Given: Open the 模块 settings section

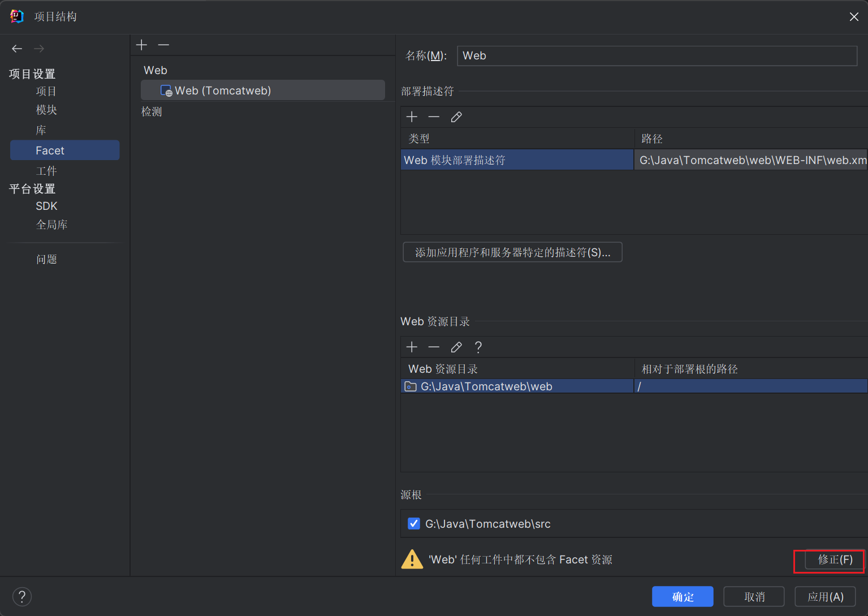Looking at the screenshot, I should tap(46, 110).
